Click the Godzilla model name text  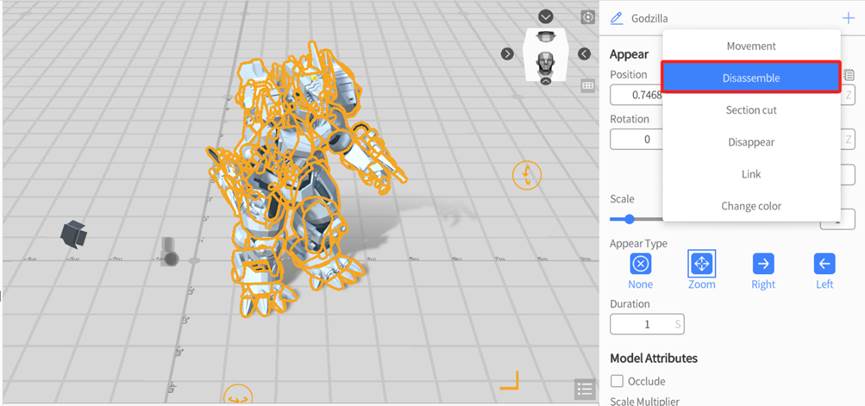[x=649, y=19]
